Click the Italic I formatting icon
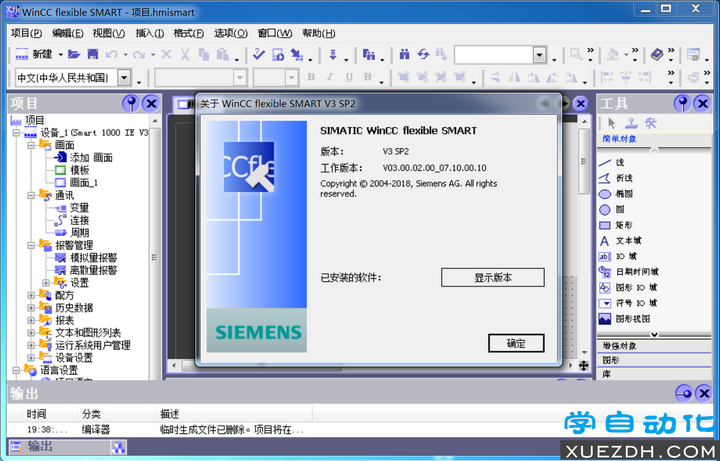720x461 pixels. tap(330, 77)
